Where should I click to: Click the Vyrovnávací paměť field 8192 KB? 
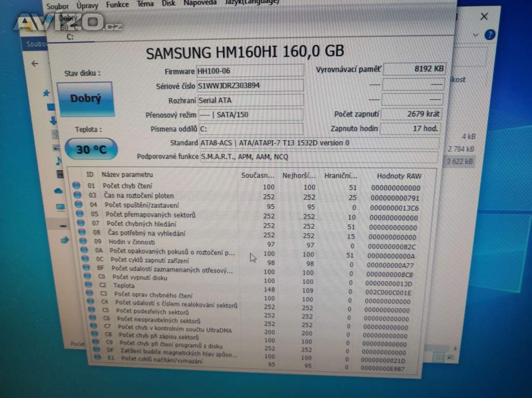click(414, 69)
